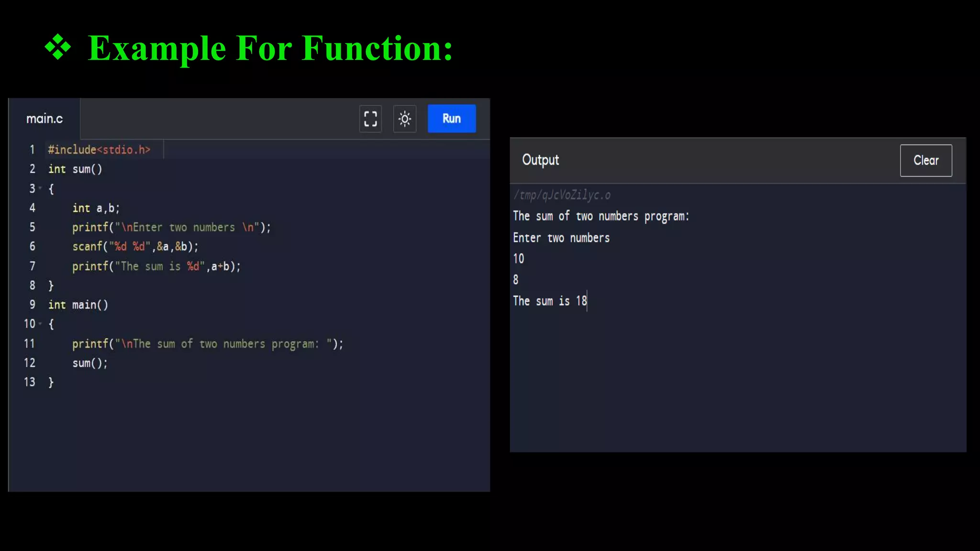Run the program with the Run button

coord(452,119)
